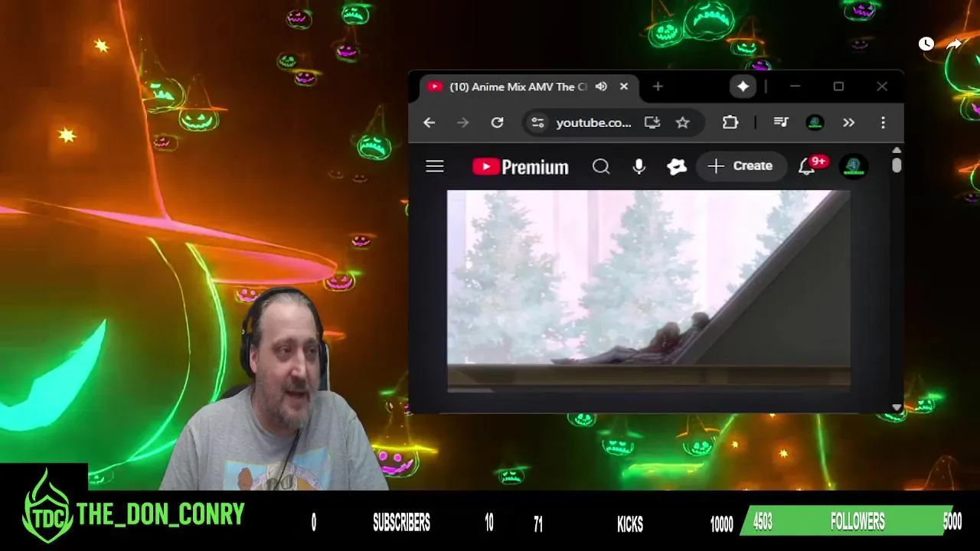Click the scrollbar up arrow
The width and height of the screenshot is (980, 551).
[897, 150]
